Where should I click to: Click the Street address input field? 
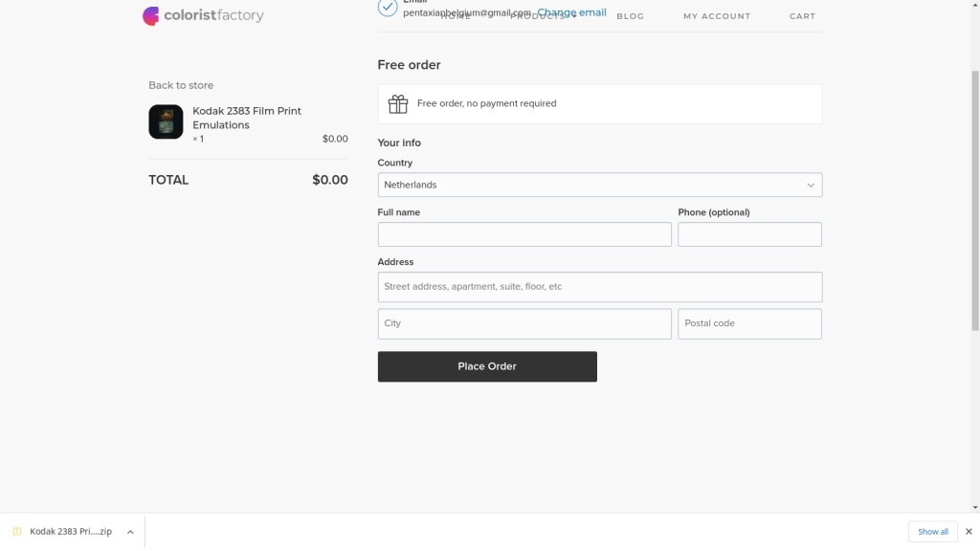point(600,287)
